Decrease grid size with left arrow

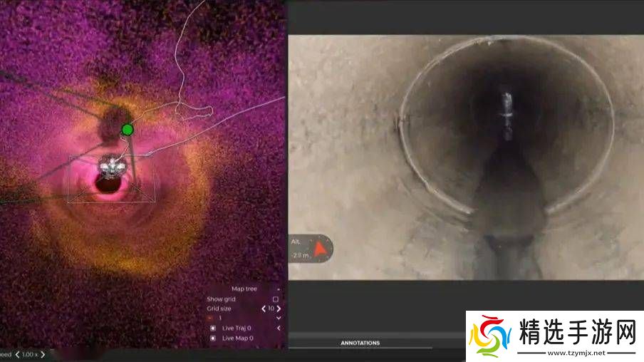click(263, 309)
